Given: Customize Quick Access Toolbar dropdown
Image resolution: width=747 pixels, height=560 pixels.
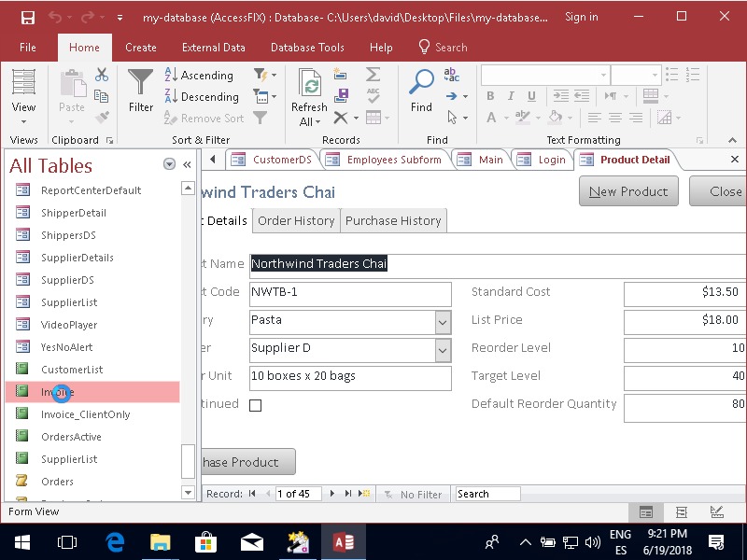Looking at the screenshot, I should (x=120, y=18).
